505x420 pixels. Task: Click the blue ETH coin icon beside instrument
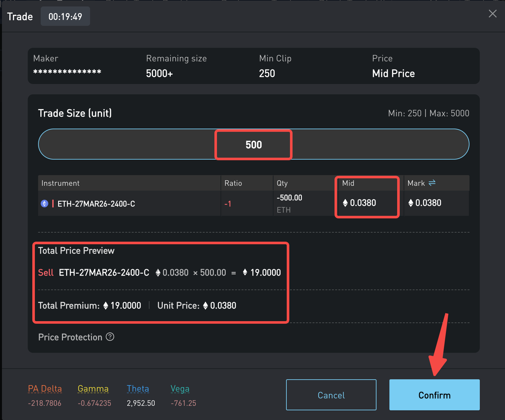(x=45, y=204)
